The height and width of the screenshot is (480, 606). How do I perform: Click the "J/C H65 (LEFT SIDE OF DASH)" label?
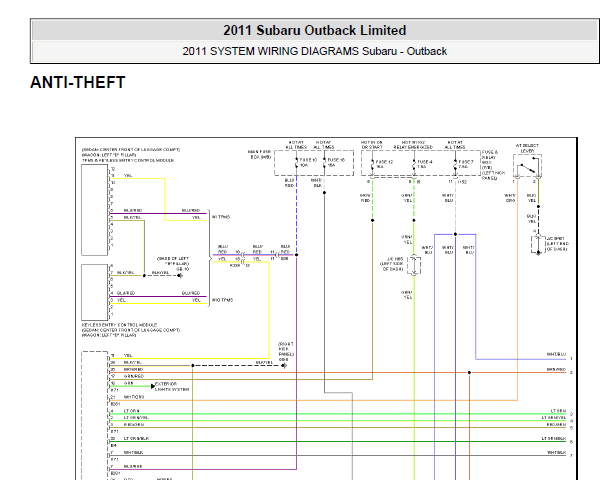pyautogui.click(x=392, y=264)
